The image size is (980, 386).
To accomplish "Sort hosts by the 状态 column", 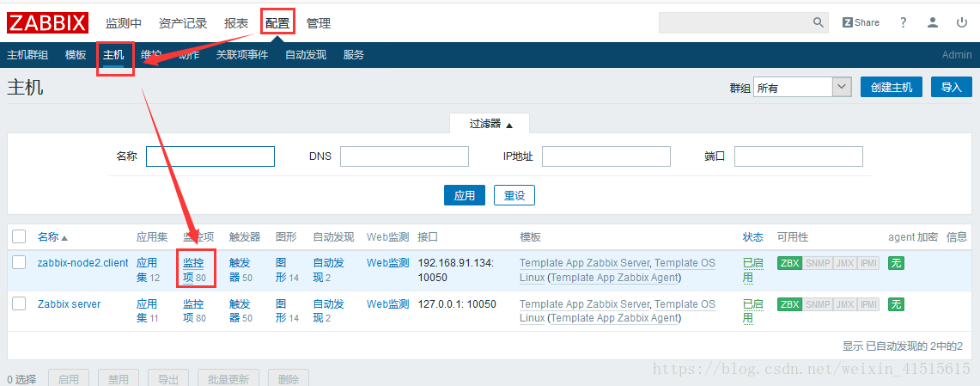I will [x=752, y=237].
